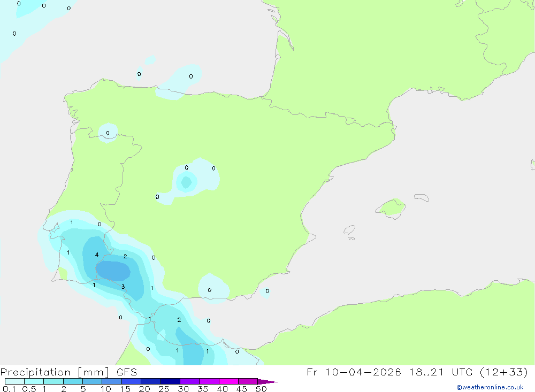Image resolution: width=535 pixels, height=392 pixels.
Task: Select the dark navy swatch between 25 and 30
Action: point(170,381)
